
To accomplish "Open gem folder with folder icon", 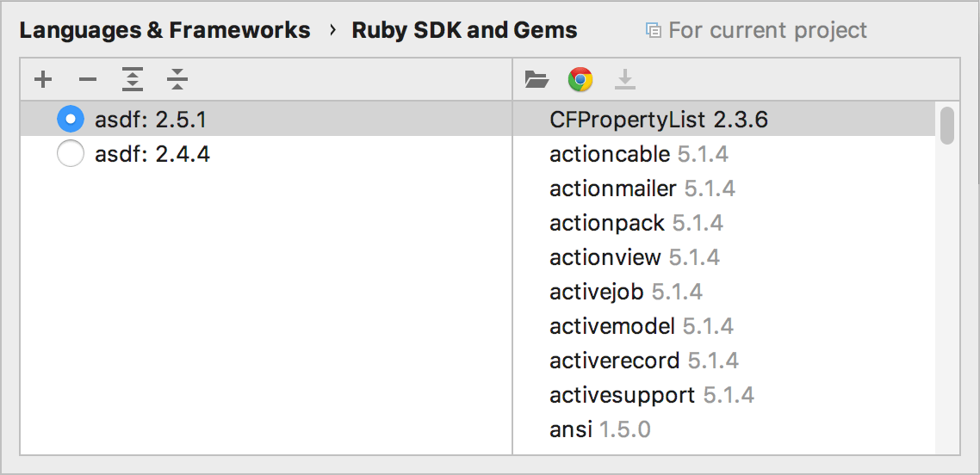I will coord(537,80).
